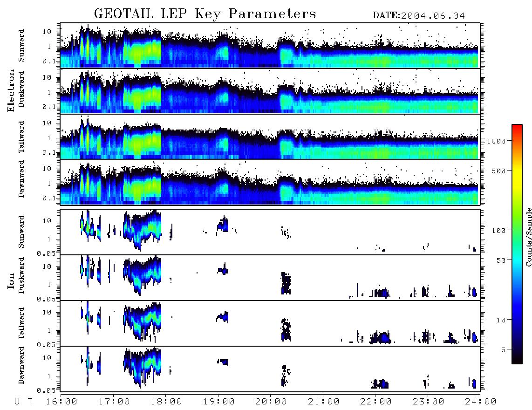Click the Ion "Tailward" axis label
532x410 pixels.
(x=21, y=323)
